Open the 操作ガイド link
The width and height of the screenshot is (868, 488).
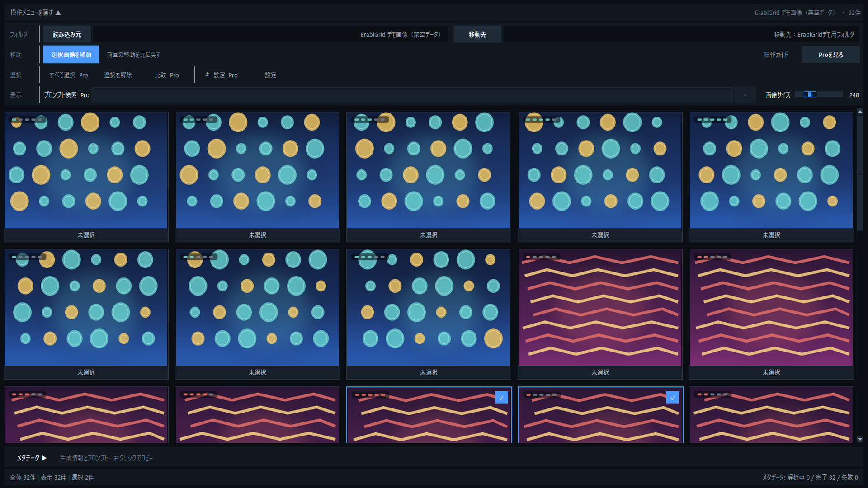776,55
